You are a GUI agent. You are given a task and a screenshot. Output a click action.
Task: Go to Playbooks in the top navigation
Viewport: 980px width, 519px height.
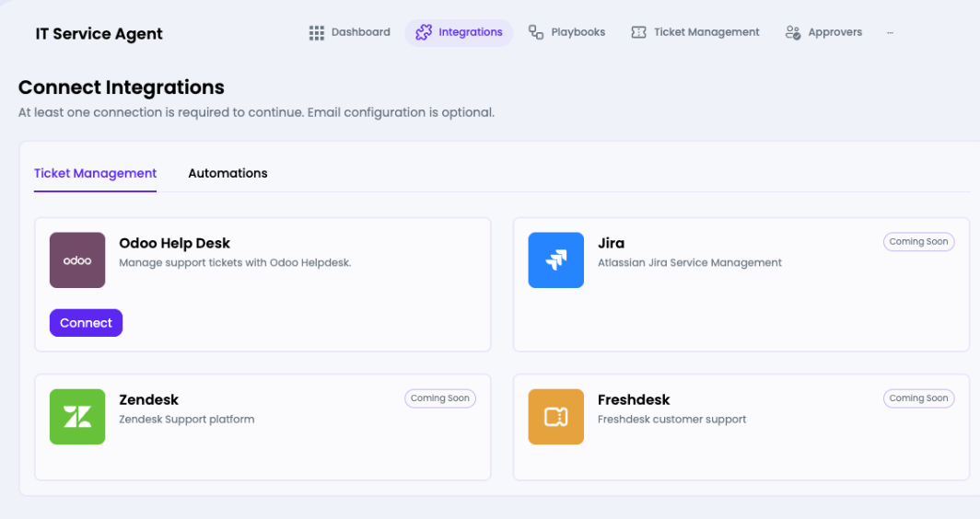click(566, 32)
